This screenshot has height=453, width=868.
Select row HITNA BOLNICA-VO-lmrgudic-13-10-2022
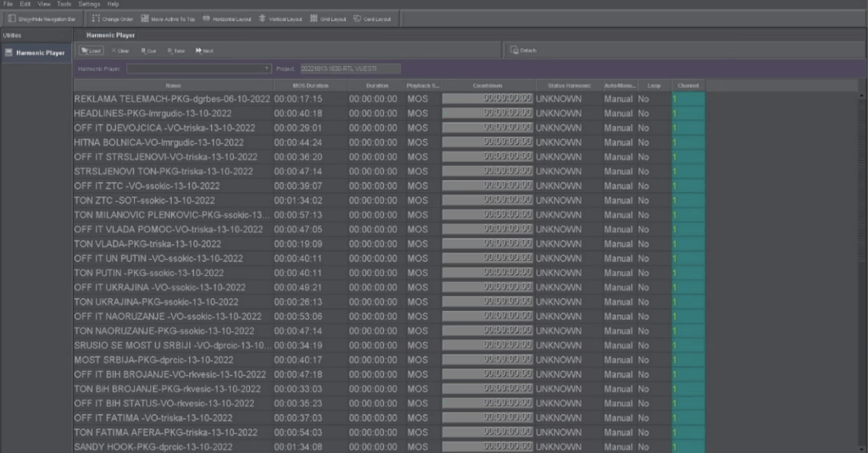pos(389,142)
